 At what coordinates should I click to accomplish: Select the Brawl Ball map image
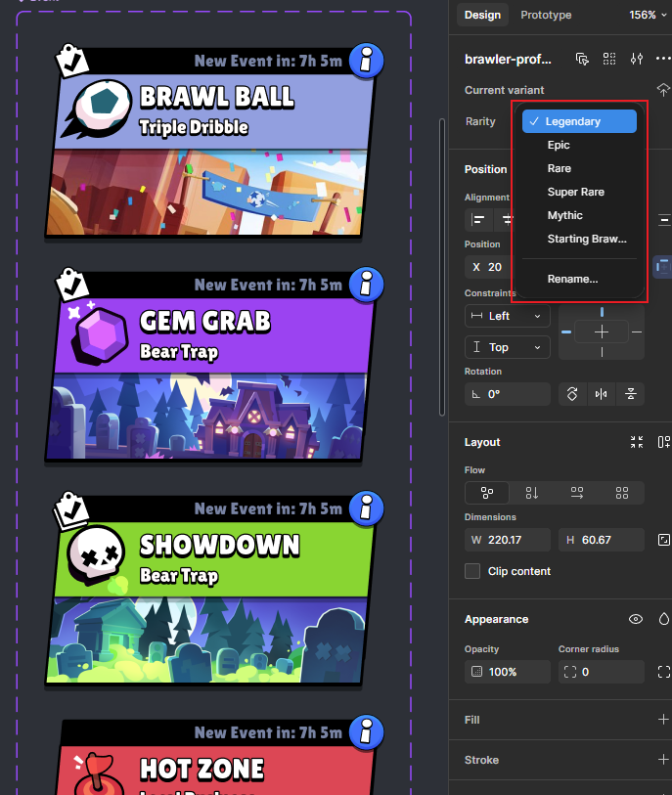(x=206, y=193)
